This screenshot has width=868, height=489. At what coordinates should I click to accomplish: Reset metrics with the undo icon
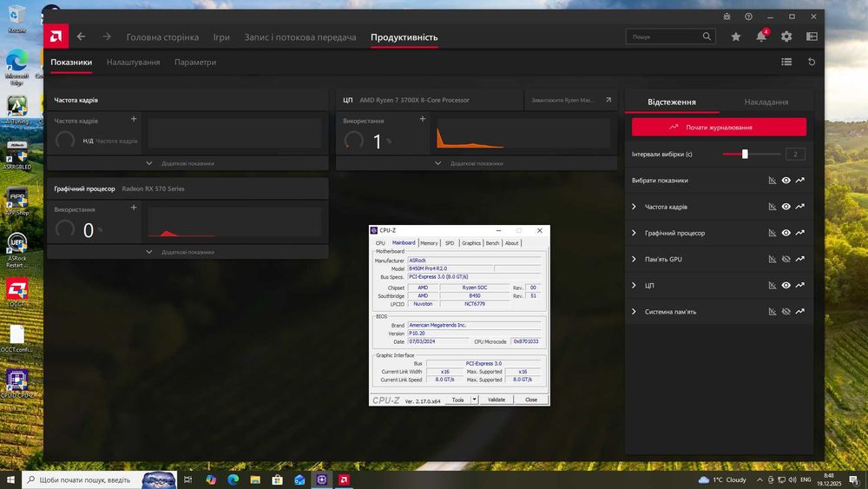click(812, 62)
